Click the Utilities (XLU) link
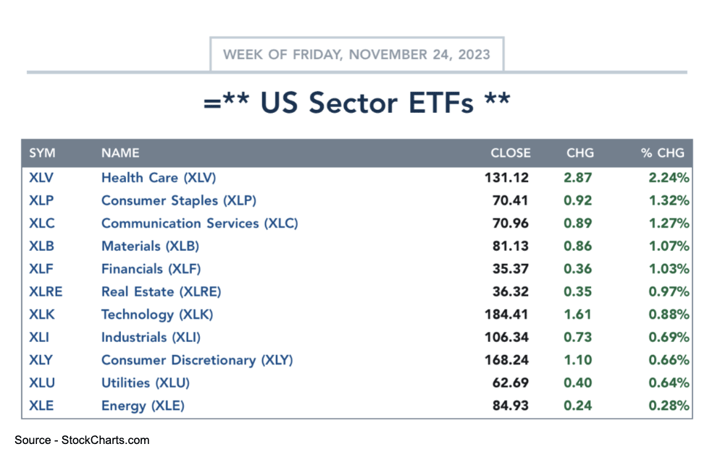 (x=145, y=383)
